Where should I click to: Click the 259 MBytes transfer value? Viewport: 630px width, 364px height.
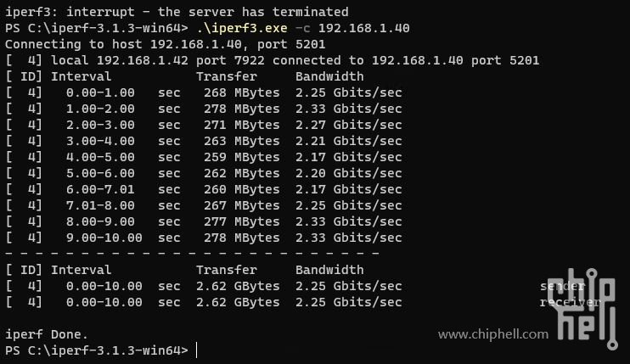[x=241, y=157]
